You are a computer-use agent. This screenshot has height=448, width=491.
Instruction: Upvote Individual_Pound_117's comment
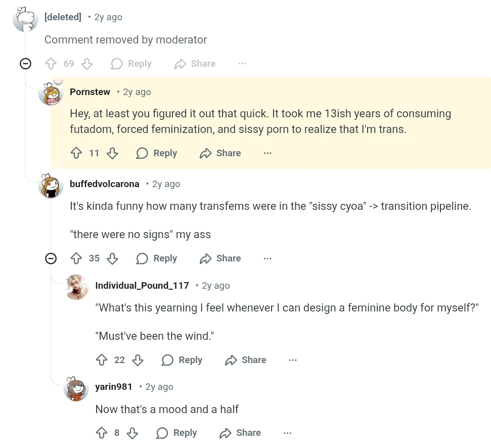pos(102,360)
